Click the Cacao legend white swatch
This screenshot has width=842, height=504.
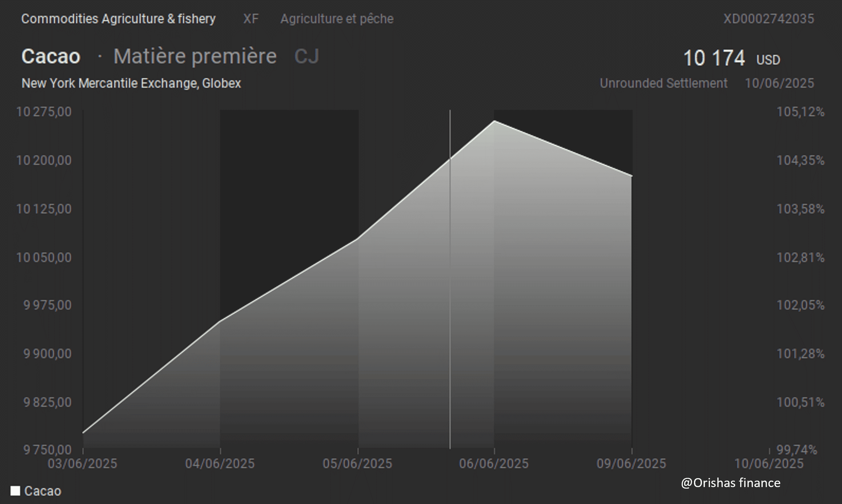coord(15,491)
